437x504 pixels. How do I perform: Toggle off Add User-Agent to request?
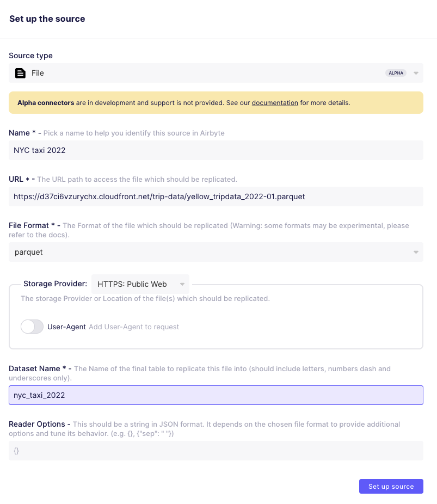tap(32, 327)
